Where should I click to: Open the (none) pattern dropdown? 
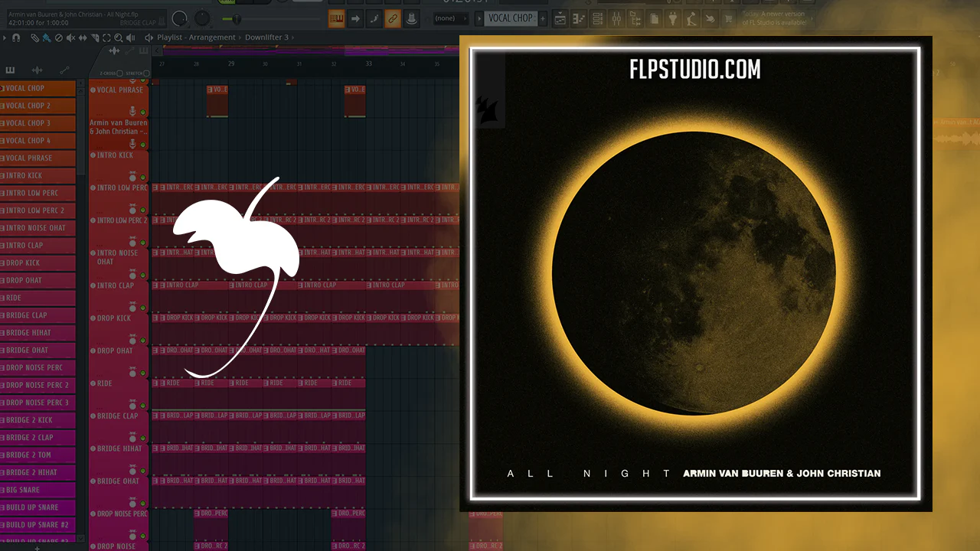(x=451, y=18)
